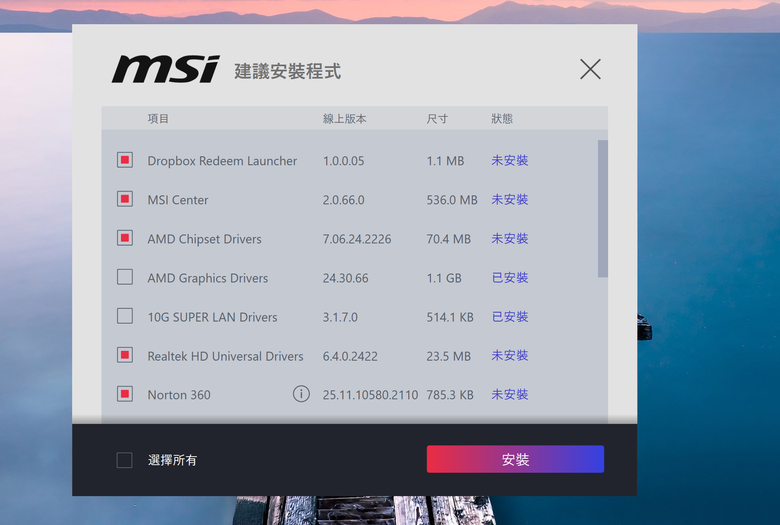Uncheck the MSI Center checkbox

click(125, 199)
